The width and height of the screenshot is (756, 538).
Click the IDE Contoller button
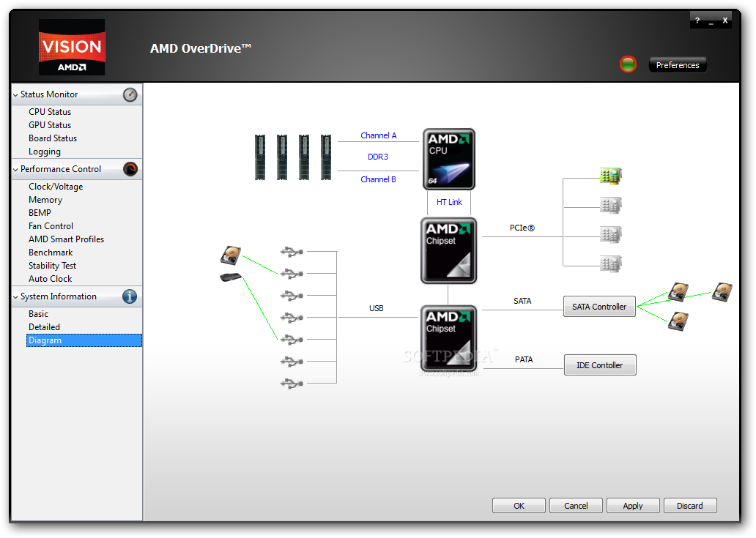600,365
